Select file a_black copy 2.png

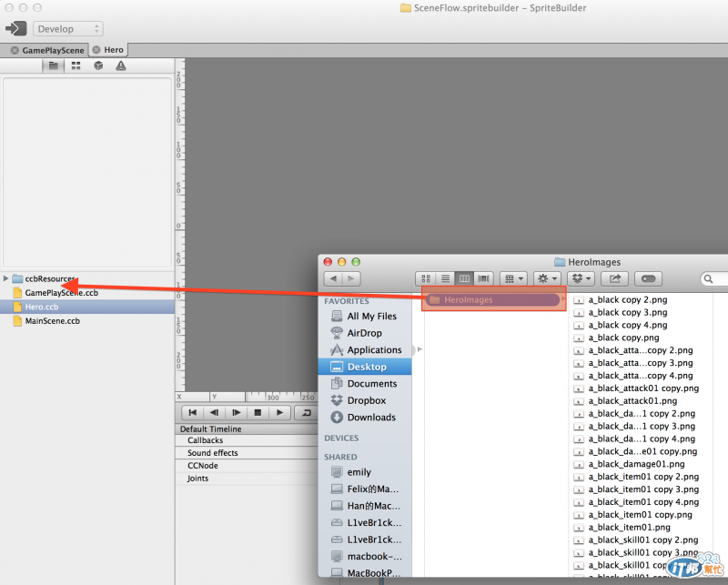(x=628, y=300)
